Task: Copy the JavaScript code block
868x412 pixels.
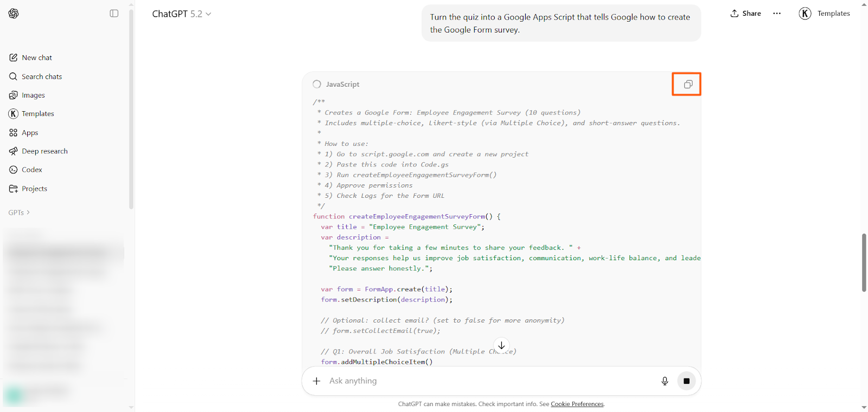Action: (x=688, y=84)
